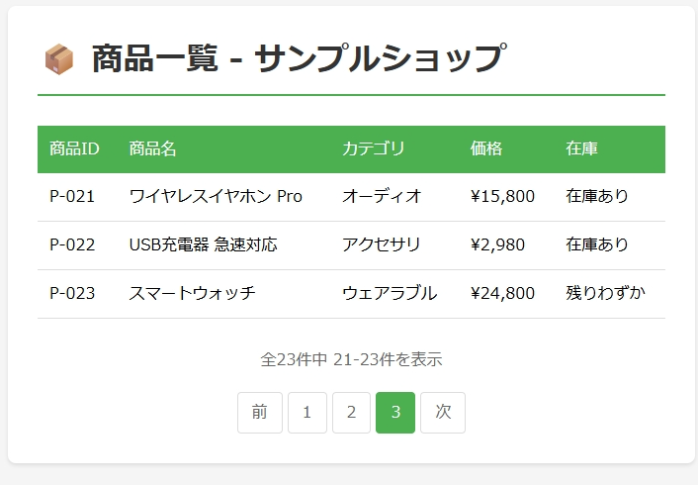This screenshot has height=485, width=698.
Task: Click the ¥24,800 price cell
Action: [x=502, y=293]
